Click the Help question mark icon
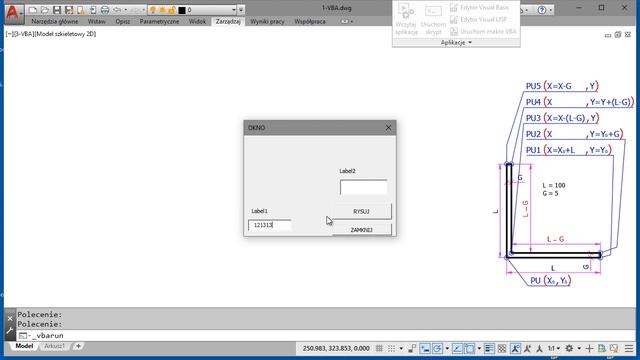640x360 pixels. 542,10
